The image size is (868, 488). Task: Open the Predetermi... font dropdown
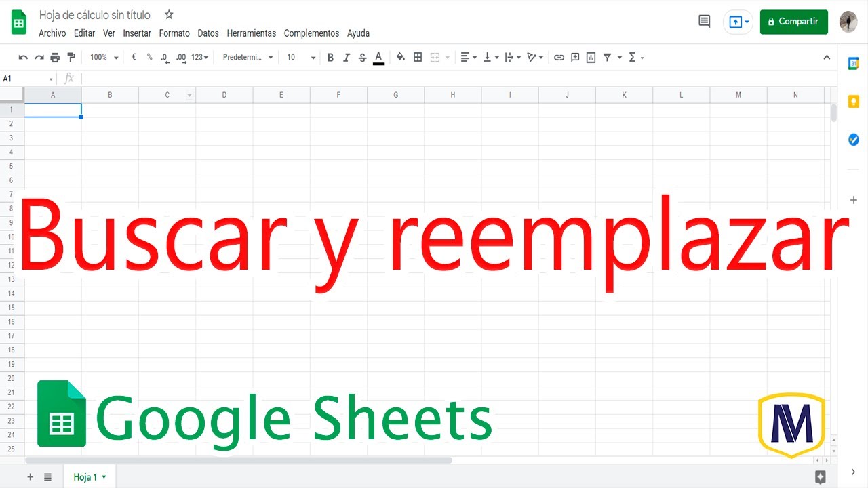[248, 58]
